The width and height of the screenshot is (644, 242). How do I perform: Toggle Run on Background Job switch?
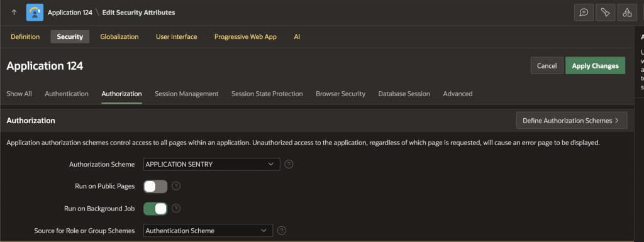pos(155,208)
